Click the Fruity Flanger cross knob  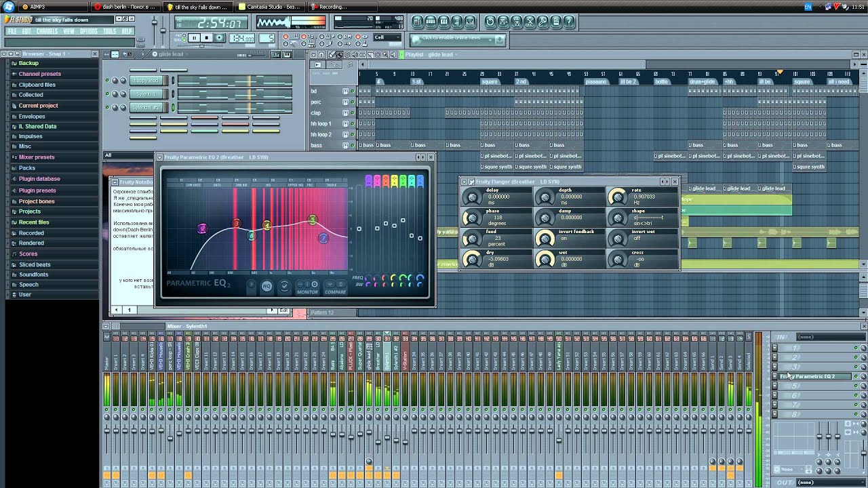click(617, 259)
